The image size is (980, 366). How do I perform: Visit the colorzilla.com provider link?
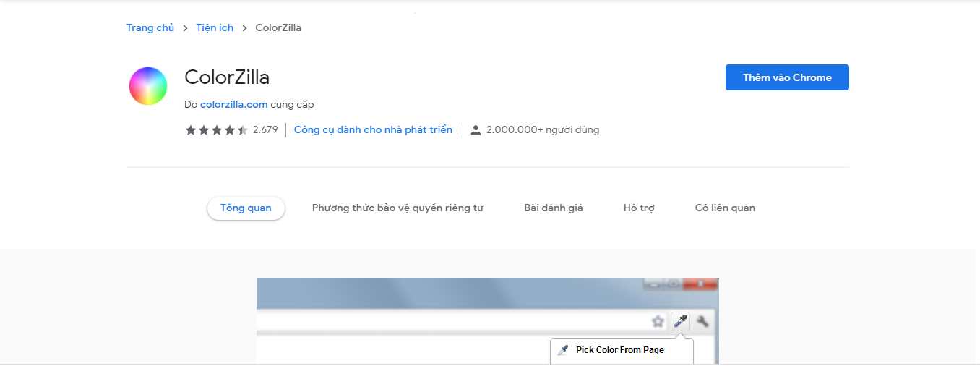point(234,104)
